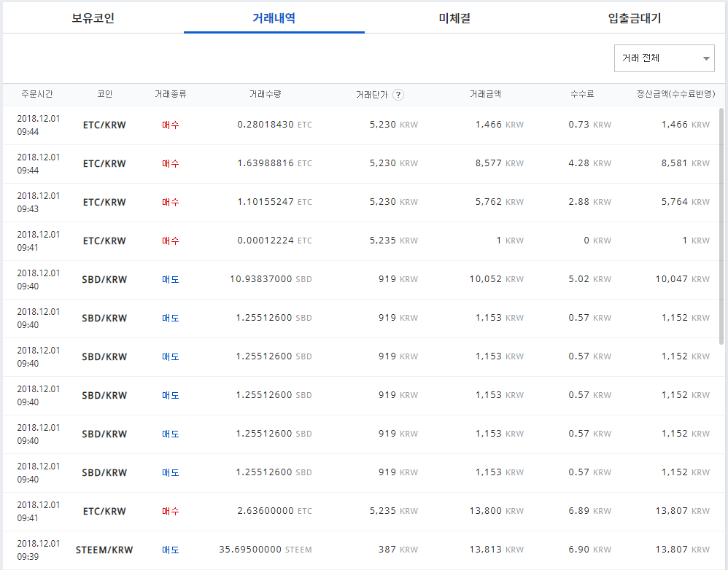
Task: Open the 거래단가 help question-mark icon
Action: click(x=398, y=95)
